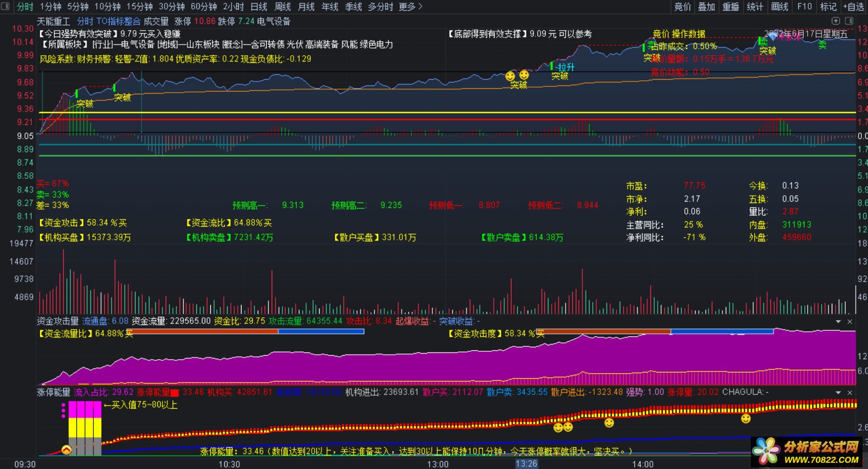Image resolution: width=868 pixels, height=469 pixels.
Task: Click the -拉升 signal label on chart
Action: click(564, 67)
